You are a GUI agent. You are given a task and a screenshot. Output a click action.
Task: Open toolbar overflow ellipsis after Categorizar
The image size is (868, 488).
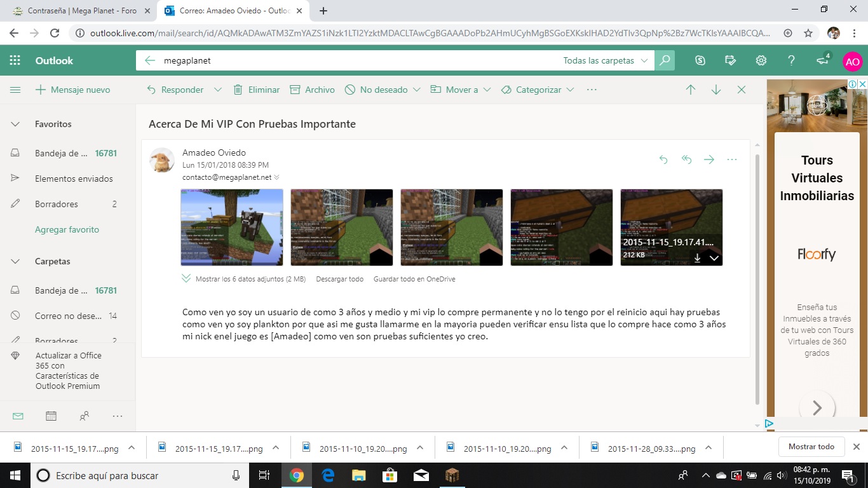pyautogui.click(x=592, y=90)
